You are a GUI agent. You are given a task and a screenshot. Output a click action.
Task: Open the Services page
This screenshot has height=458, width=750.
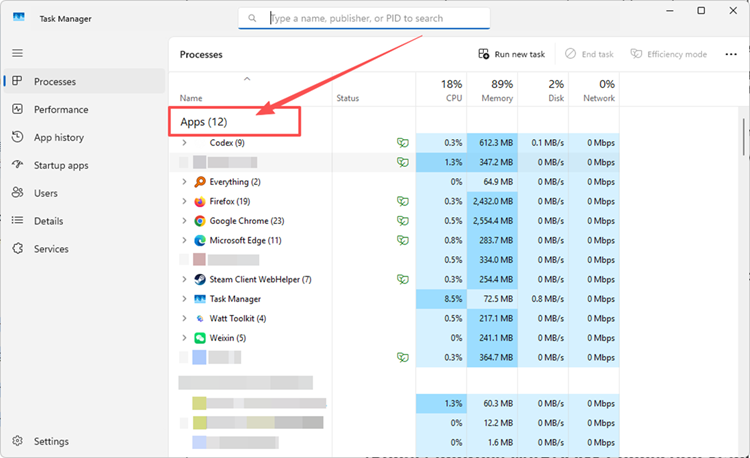(85, 249)
